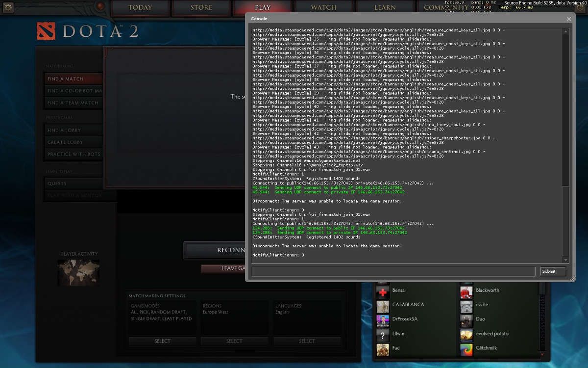This screenshot has width=588, height=368.
Task: Click Select under Regions
Action: point(234,341)
